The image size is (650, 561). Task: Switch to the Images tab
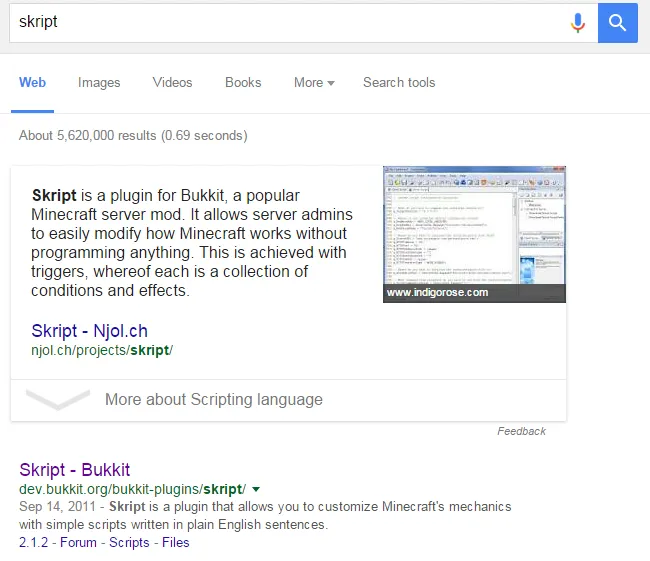pos(99,83)
